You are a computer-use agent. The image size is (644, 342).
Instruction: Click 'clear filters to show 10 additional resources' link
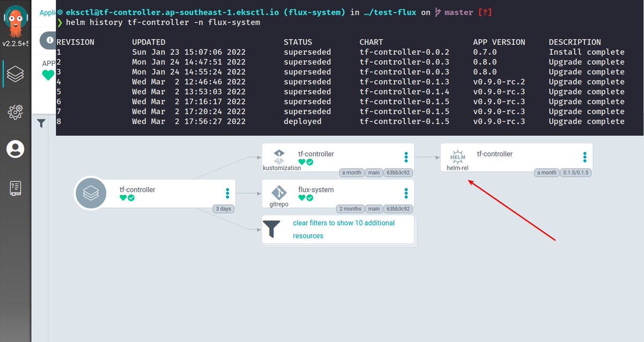(343, 229)
